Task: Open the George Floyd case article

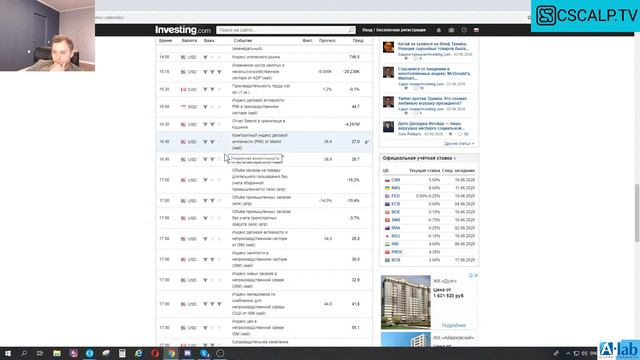Action: point(431,126)
